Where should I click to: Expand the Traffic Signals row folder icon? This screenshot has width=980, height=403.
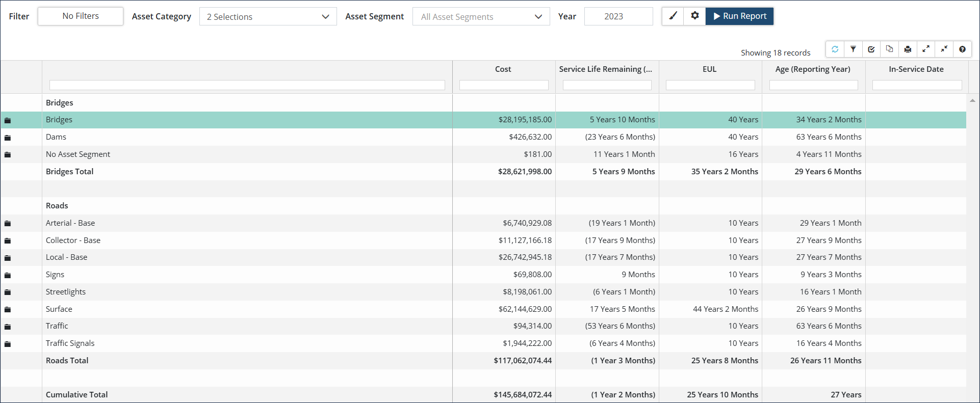[8, 344]
